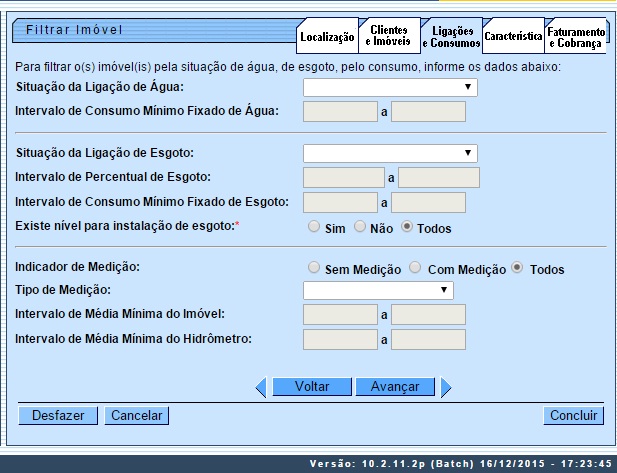Viewport: 617px width, 473px height.
Task: Select Não for esgoto installation level
Action: 360,228
